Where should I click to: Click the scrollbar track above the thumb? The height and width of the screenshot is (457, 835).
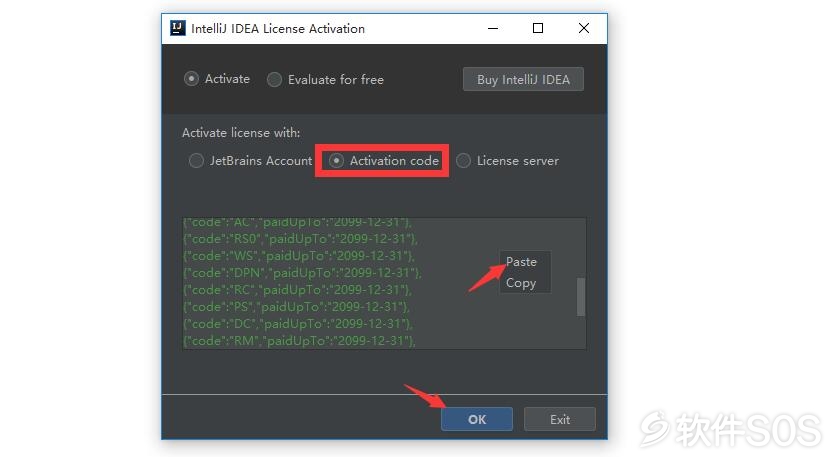[x=581, y=248]
